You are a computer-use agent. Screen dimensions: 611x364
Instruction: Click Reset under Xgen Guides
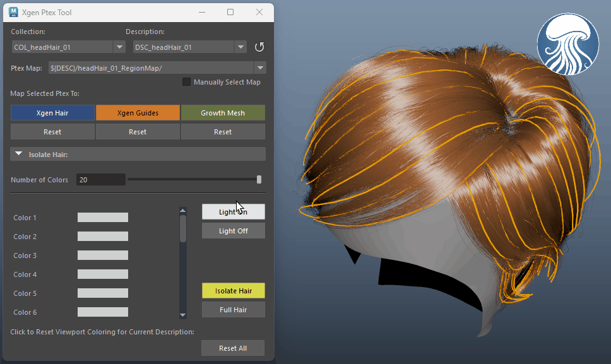click(138, 132)
